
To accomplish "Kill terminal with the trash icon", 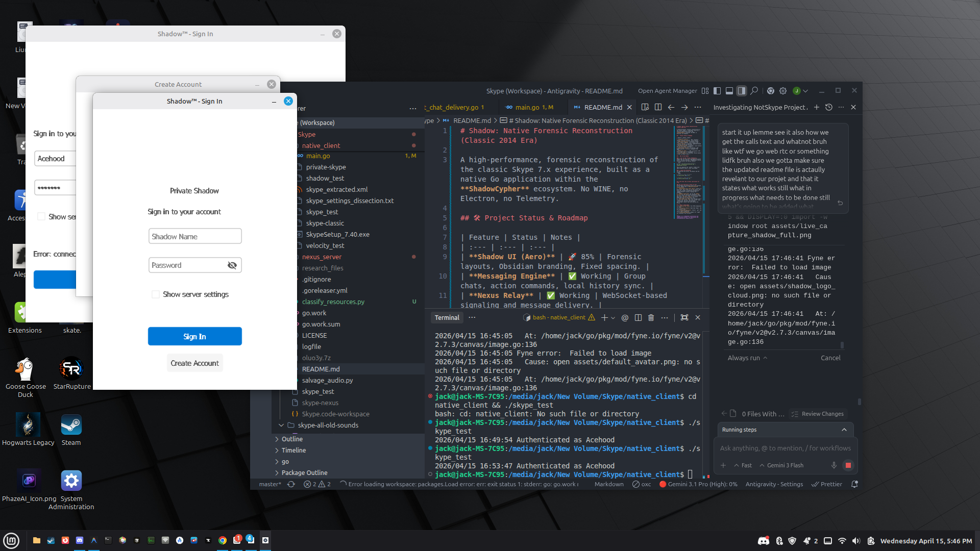I will (651, 317).
